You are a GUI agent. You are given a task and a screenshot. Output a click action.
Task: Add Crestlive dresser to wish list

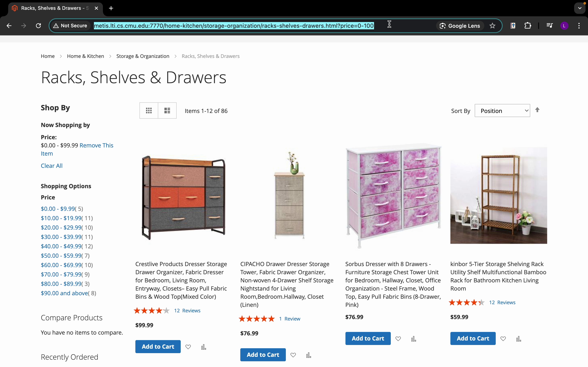(188, 347)
